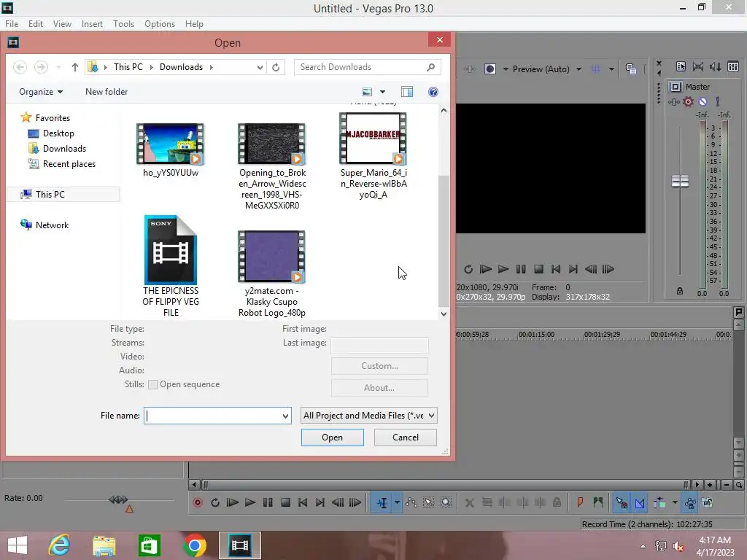
Task: Click Play From Start in timeline transport
Action: [x=233, y=502]
